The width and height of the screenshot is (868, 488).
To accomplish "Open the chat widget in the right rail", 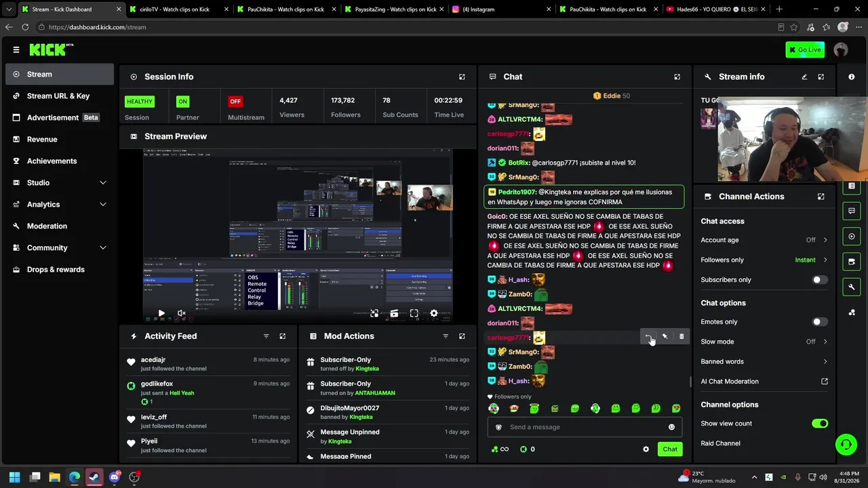I will pyautogui.click(x=852, y=211).
